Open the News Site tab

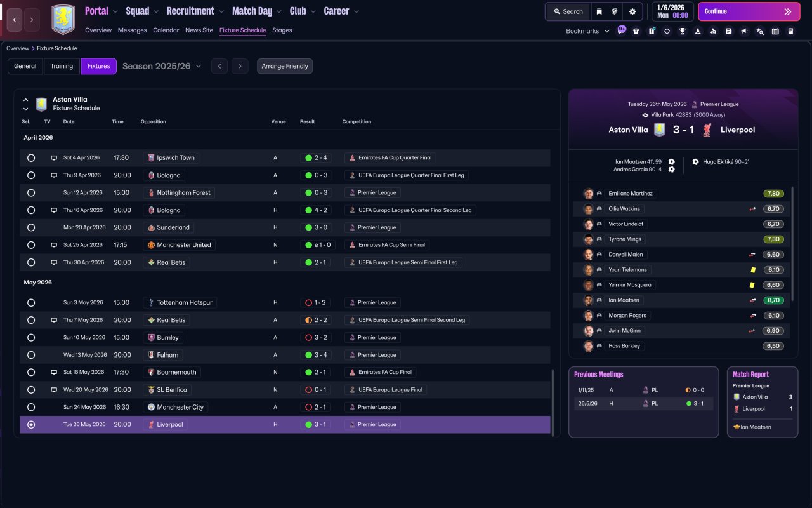tap(199, 30)
